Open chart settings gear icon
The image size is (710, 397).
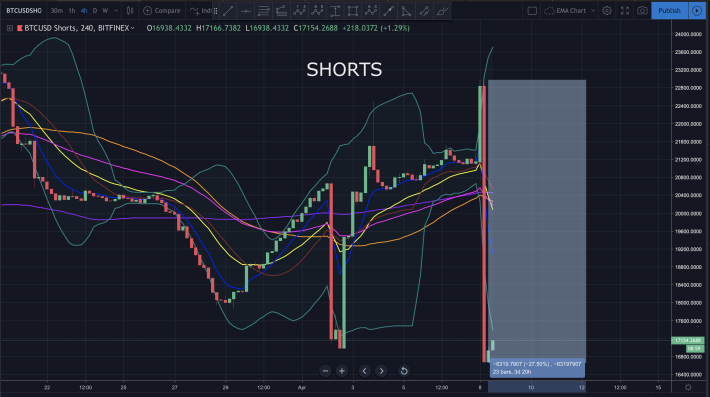607,10
